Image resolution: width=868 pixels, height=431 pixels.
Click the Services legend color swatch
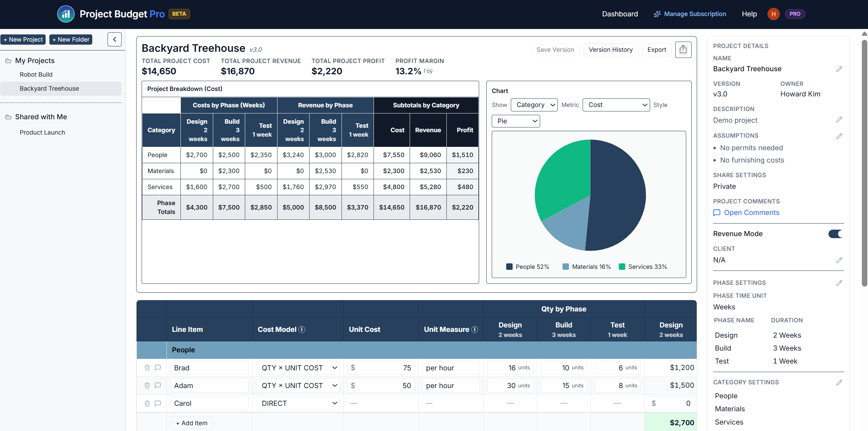tap(622, 266)
